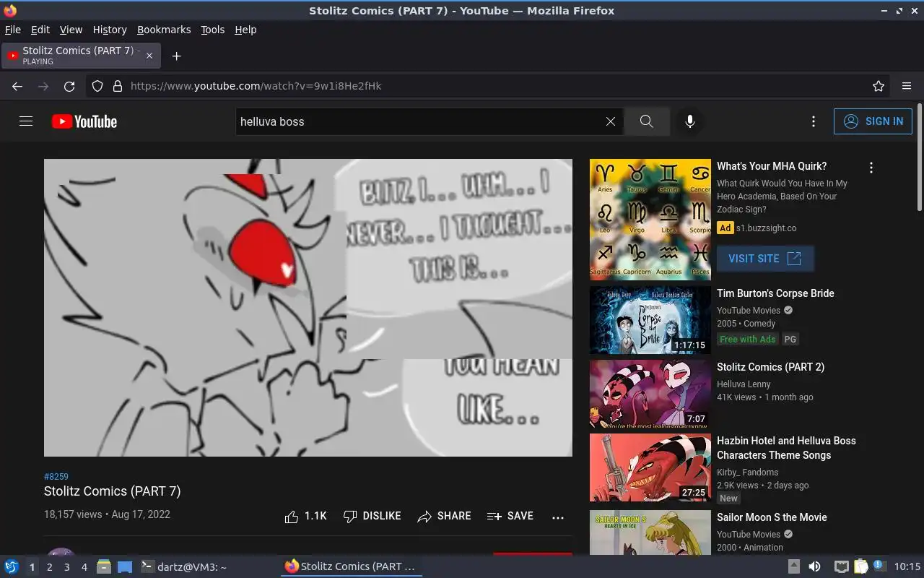Click the YouTube logo
Image resolution: width=924 pixels, height=578 pixels.
[x=84, y=121]
